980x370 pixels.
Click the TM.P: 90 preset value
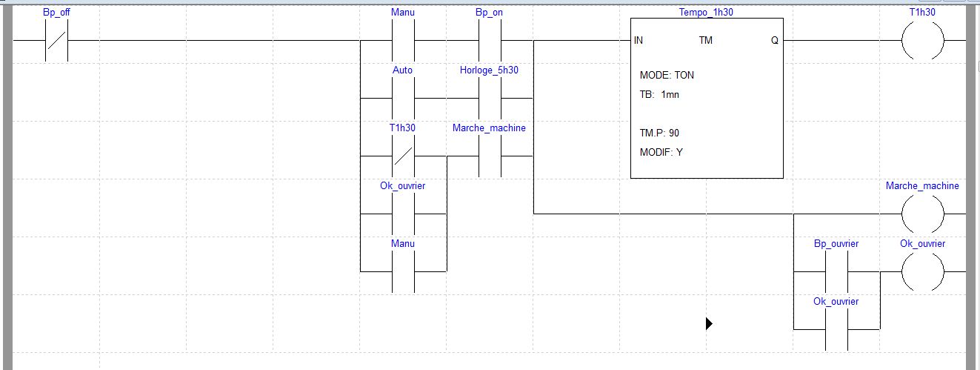coord(659,133)
